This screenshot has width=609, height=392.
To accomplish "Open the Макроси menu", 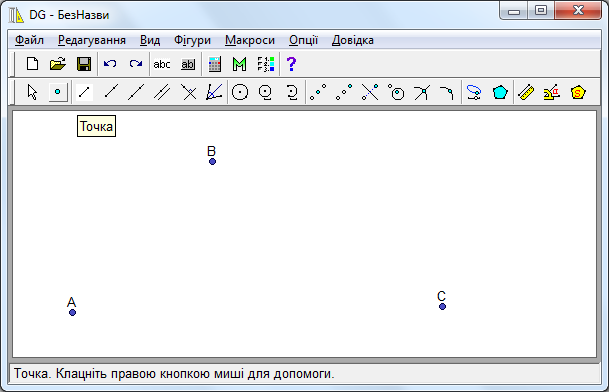I will click(x=250, y=40).
